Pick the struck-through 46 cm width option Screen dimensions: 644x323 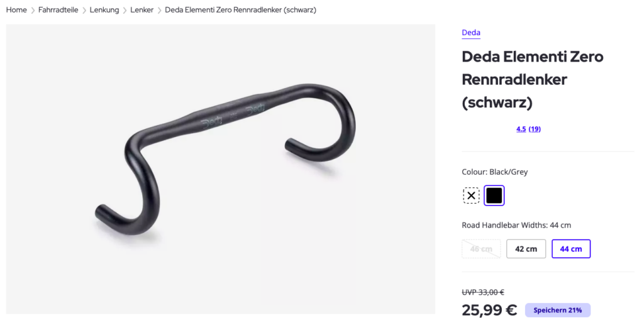tap(481, 249)
